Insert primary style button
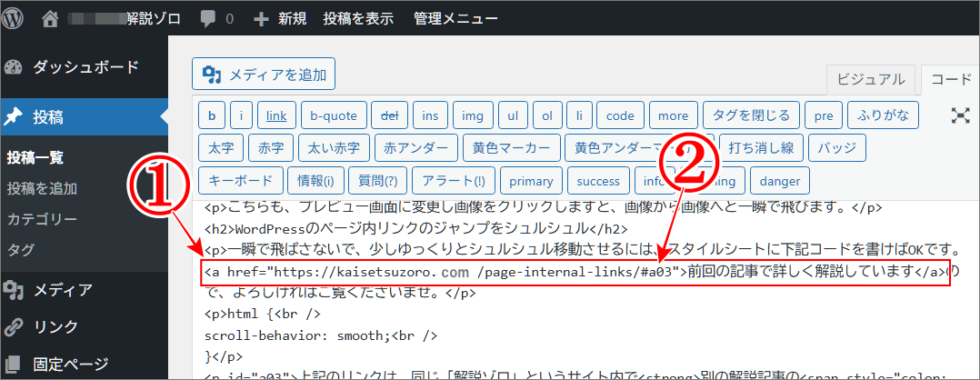980x380 pixels. click(531, 181)
